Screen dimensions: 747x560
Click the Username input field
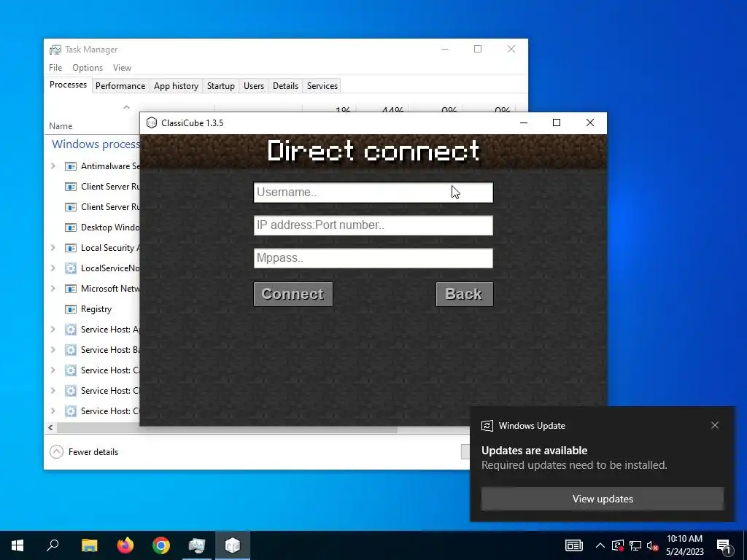point(373,192)
